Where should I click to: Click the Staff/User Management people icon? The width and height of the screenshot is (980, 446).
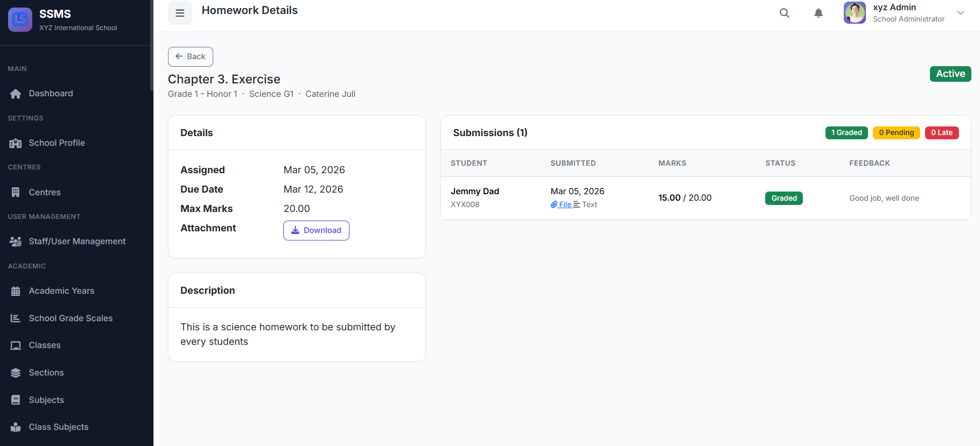(x=16, y=242)
